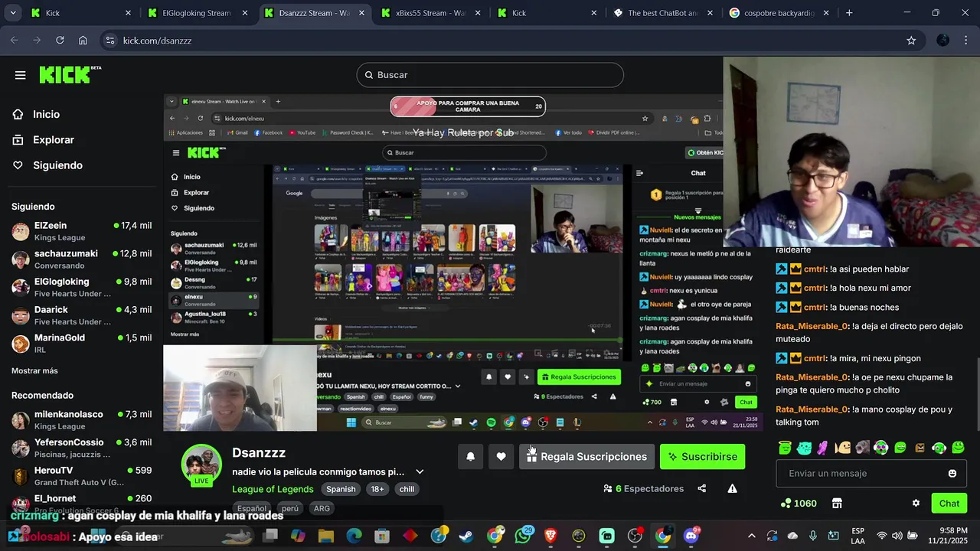Image resolution: width=980 pixels, height=551 pixels.
Task: Open the tab search dropdown arrow
Action: [x=12, y=13]
